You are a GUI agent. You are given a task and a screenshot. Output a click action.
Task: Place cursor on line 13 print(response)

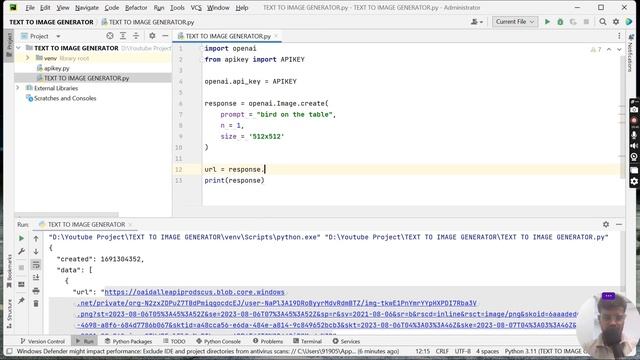coord(234,180)
